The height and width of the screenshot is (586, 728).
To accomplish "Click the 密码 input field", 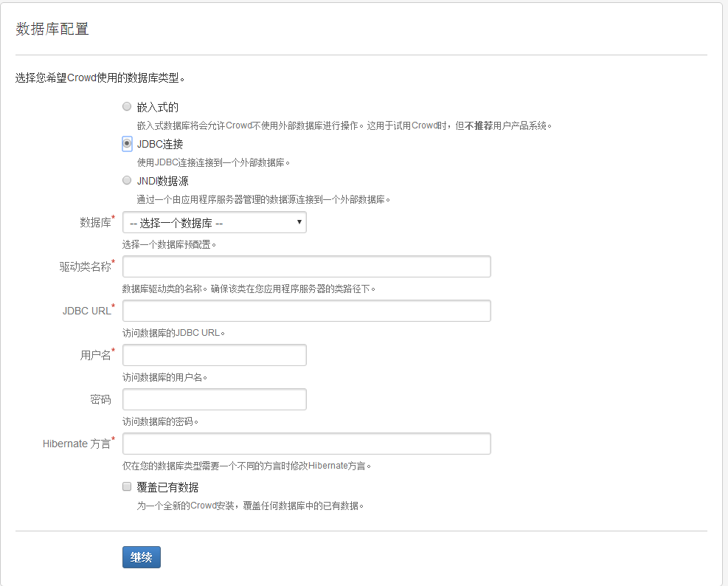I will coord(214,399).
